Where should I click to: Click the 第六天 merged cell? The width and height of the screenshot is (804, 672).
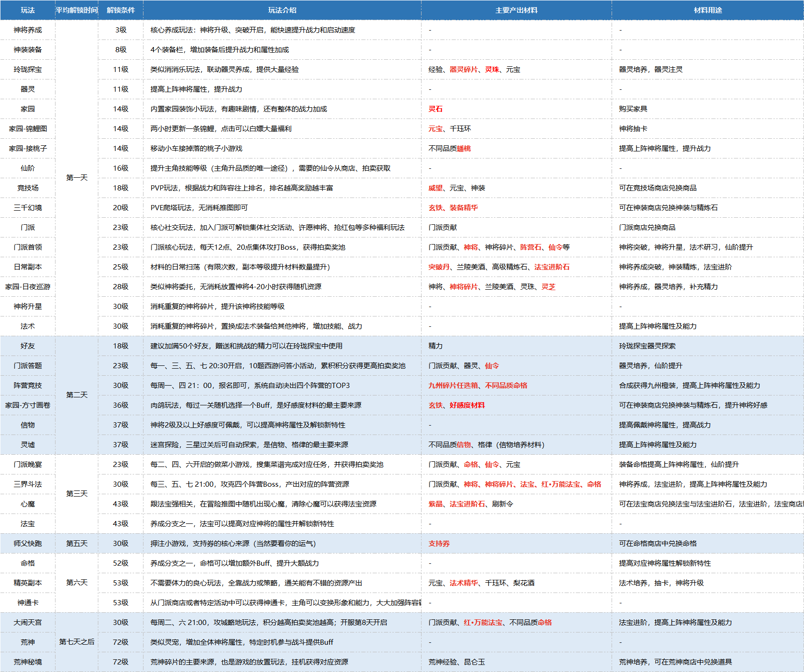coord(77,583)
